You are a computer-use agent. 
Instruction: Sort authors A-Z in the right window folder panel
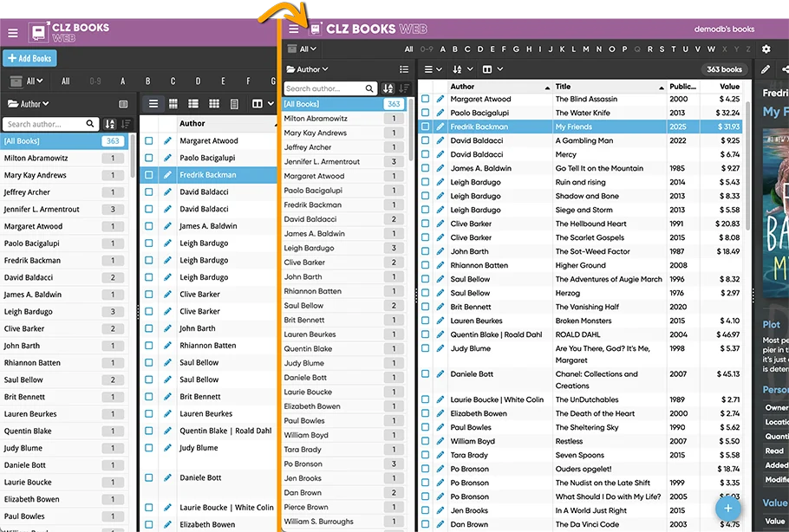coord(388,88)
